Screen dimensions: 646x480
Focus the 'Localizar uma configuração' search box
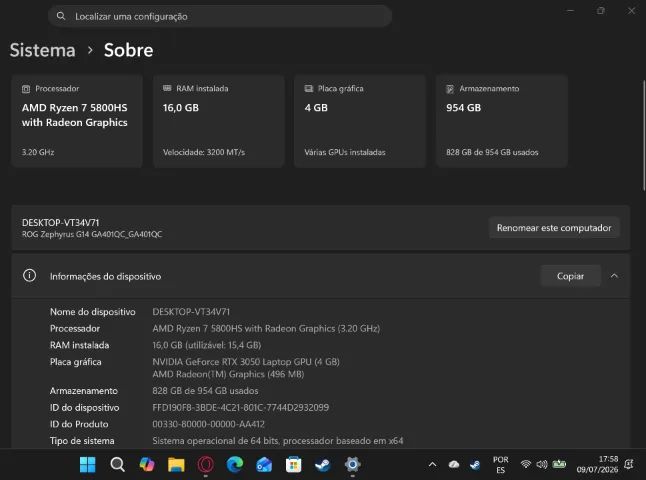(x=220, y=16)
